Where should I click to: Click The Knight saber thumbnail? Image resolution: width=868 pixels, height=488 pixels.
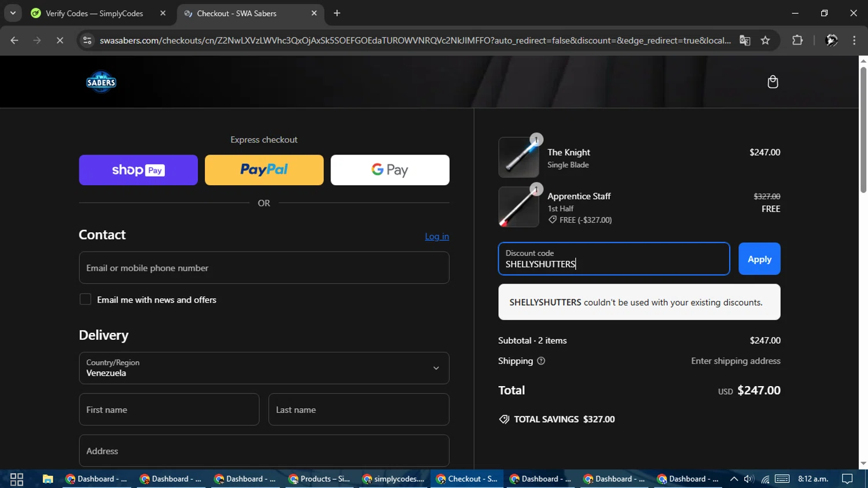[x=518, y=157]
